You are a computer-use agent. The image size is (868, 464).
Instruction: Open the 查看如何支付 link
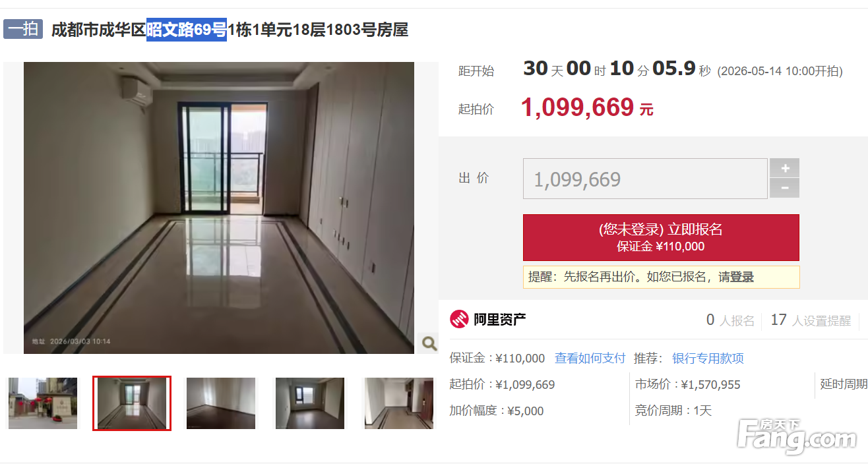(x=590, y=358)
